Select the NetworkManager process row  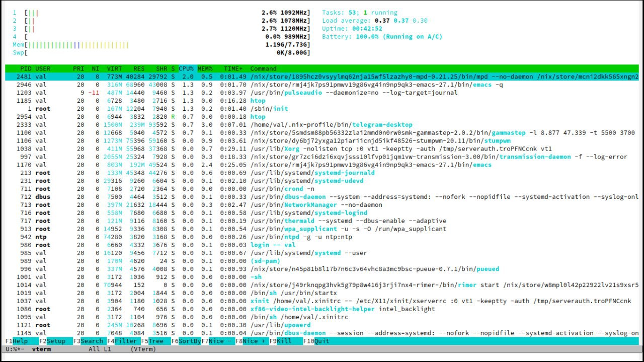point(322,205)
